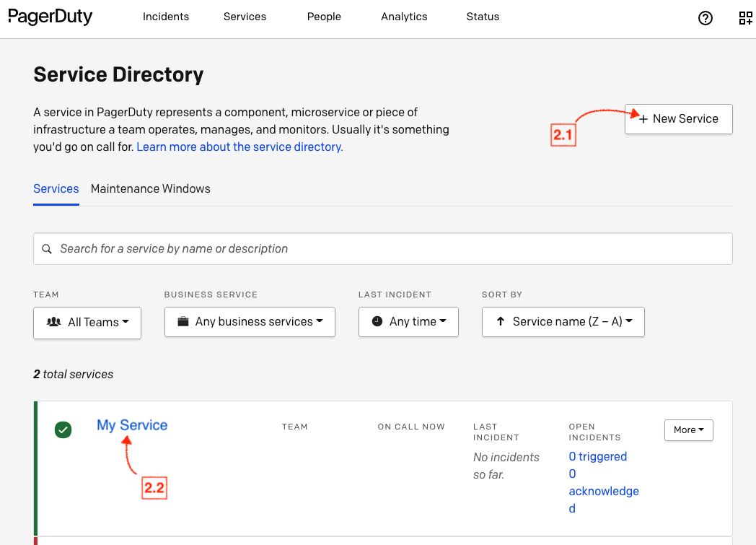Click the briefcase icon in business services filter
This screenshot has height=545, width=756.
183,321
